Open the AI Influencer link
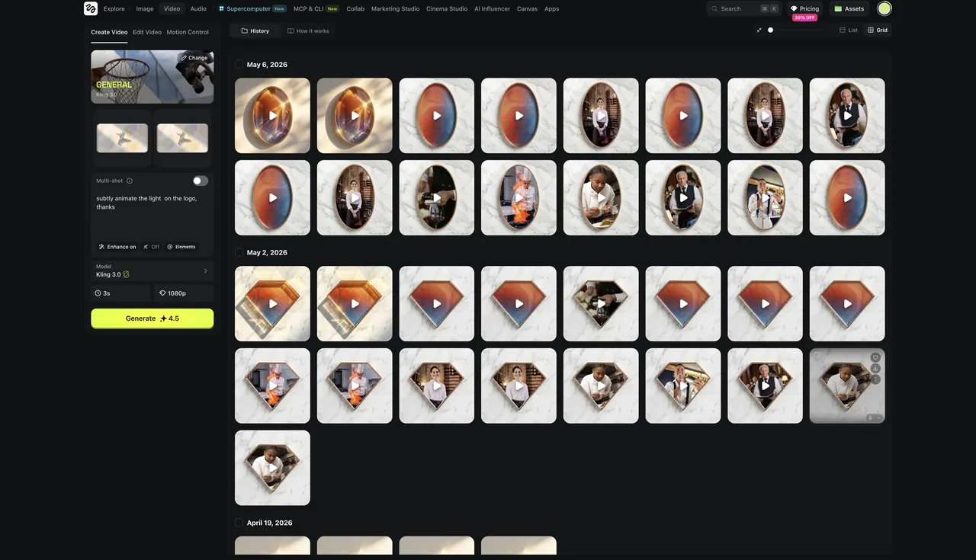976x560 pixels. (492, 8)
